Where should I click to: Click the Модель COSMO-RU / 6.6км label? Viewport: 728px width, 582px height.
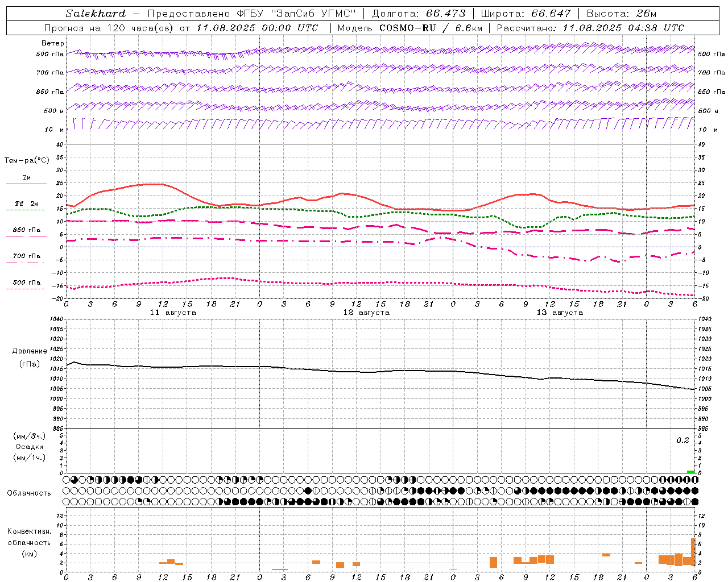click(409, 28)
